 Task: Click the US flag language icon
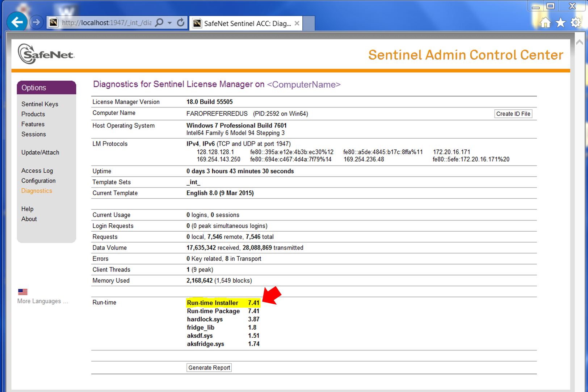23,292
